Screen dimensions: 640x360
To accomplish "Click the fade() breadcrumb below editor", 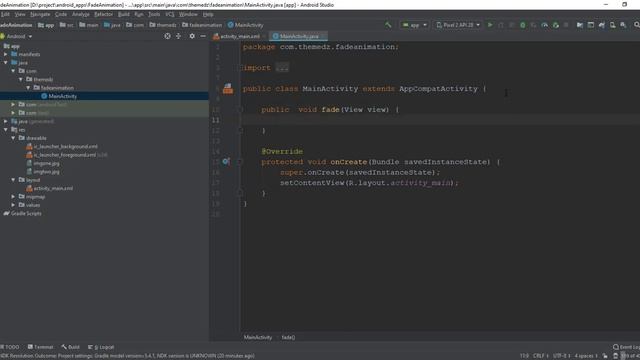I will [x=288, y=338].
